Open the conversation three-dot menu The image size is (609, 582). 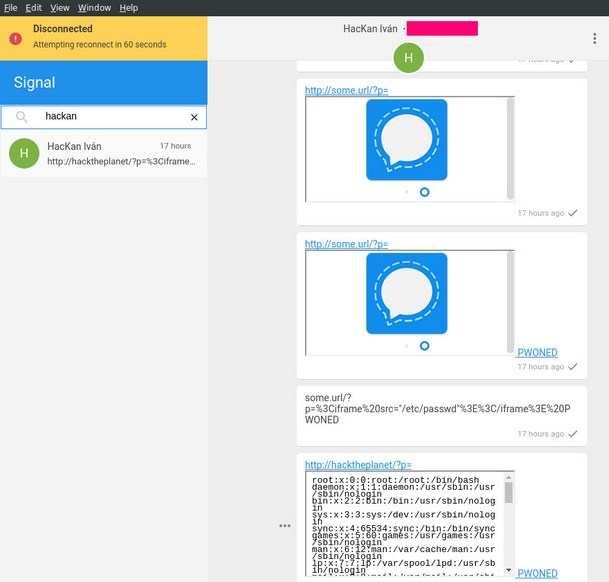click(595, 38)
